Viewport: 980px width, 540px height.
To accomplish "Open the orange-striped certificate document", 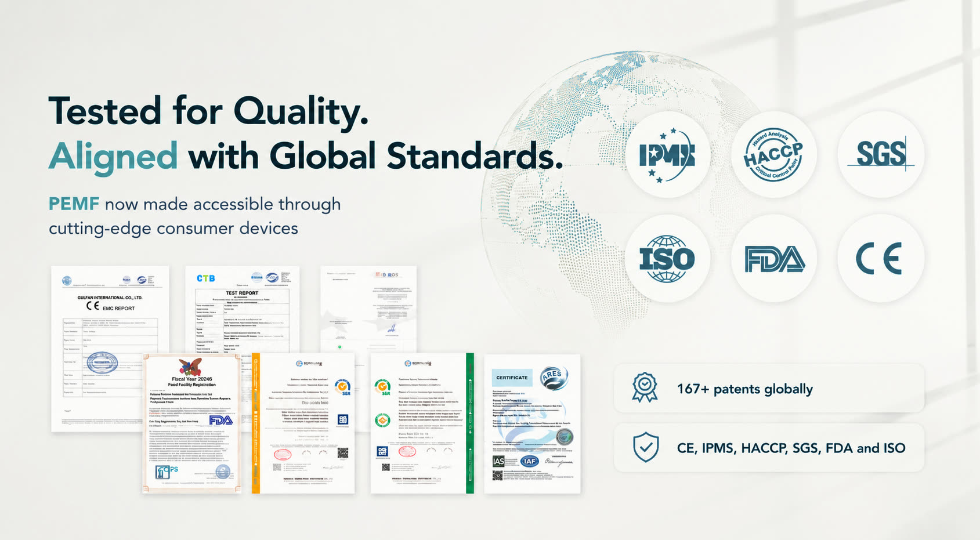I will tap(303, 423).
